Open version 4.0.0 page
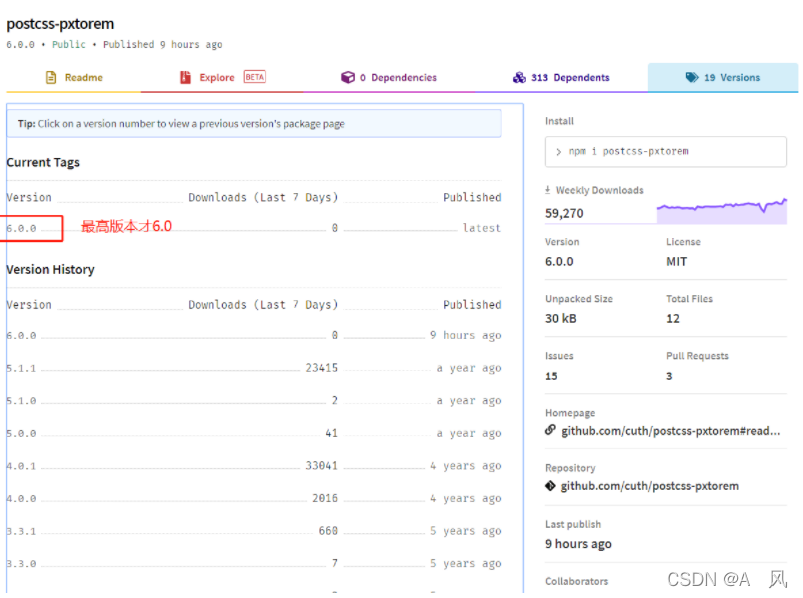803x598 pixels. click(22, 499)
